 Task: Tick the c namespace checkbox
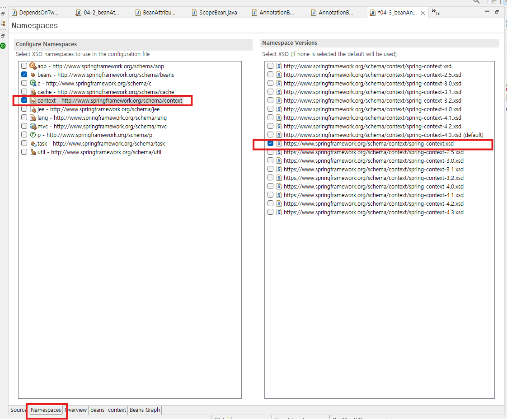pos(24,83)
